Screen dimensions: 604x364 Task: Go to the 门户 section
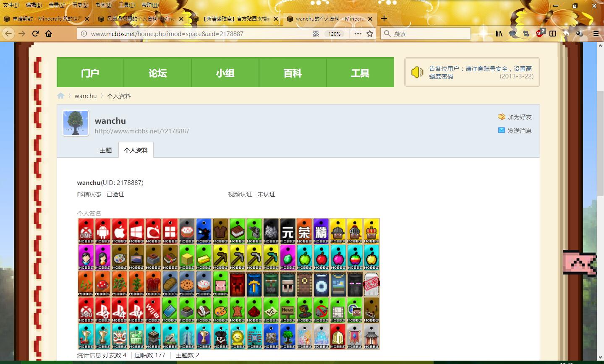(x=90, y=73)
